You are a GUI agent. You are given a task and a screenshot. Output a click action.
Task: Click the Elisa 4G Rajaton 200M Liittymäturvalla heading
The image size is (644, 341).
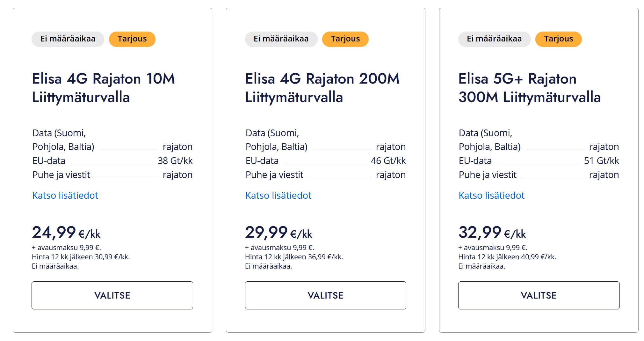[x=322, y=88]
